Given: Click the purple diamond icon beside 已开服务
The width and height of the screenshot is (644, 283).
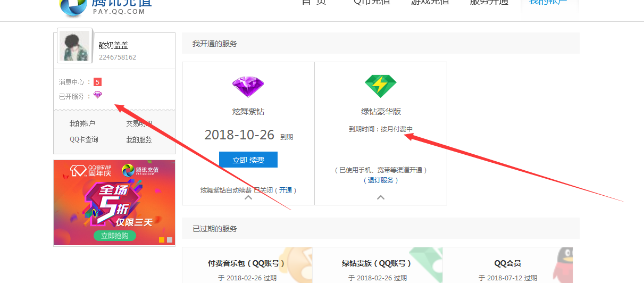Looking at the screenshot, I should 97,95.
